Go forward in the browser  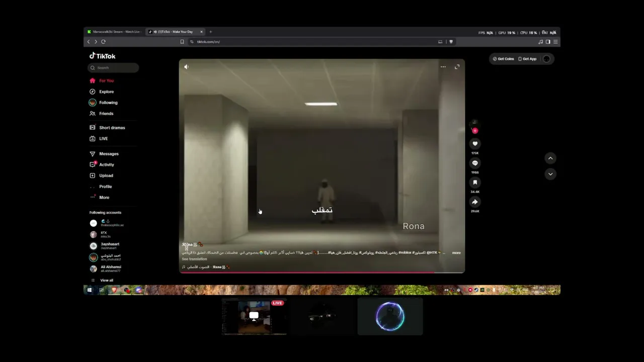96,42
